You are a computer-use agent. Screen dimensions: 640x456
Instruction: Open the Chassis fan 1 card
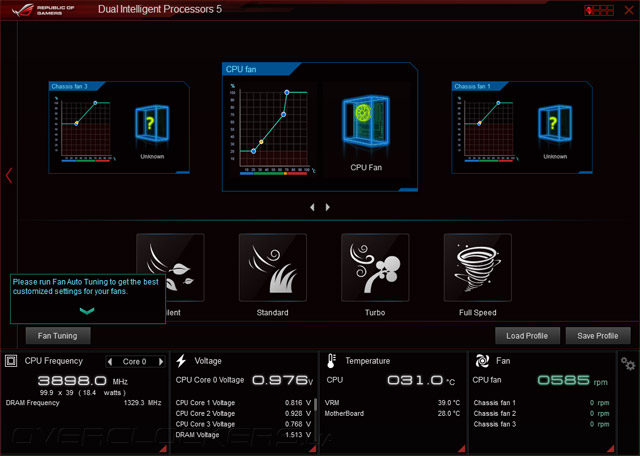pos(522,127)
